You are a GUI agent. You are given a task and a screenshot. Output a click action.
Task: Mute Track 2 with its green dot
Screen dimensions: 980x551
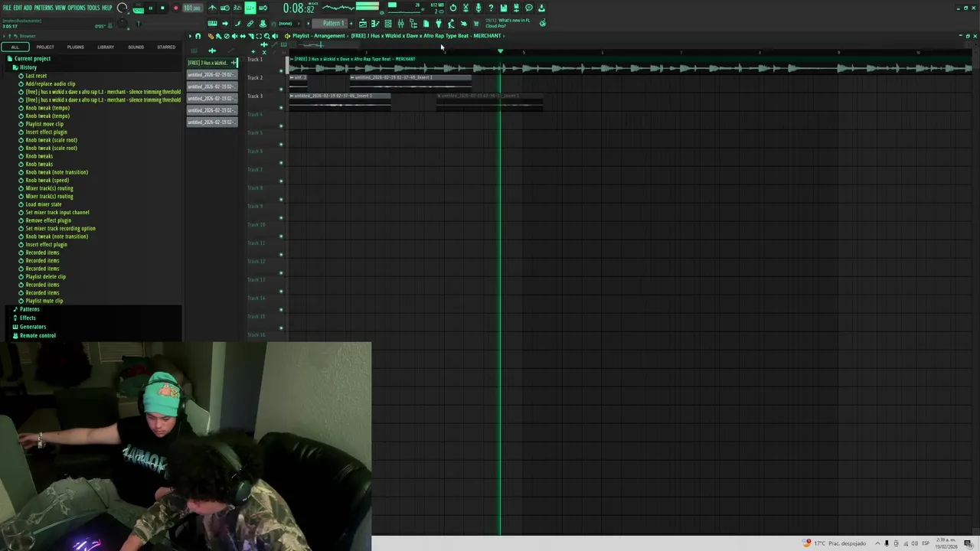tap(281, 89)
